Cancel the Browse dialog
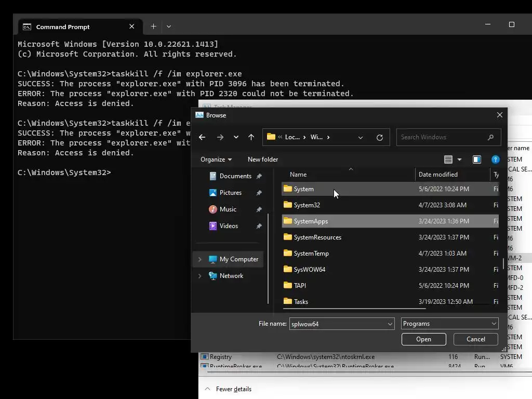This screenshot has height=399, width=532. click(x=476, y=339)
